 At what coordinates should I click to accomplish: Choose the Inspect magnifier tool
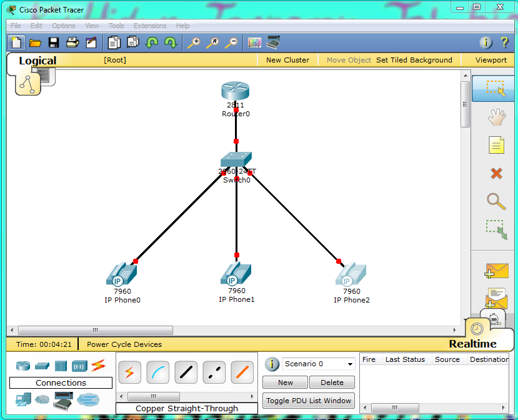point(496,201)
